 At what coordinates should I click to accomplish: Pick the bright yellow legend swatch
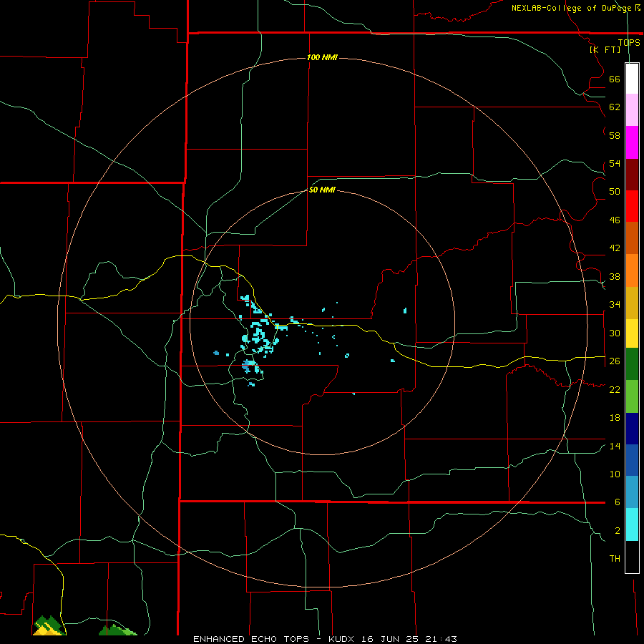coord(632,333)
